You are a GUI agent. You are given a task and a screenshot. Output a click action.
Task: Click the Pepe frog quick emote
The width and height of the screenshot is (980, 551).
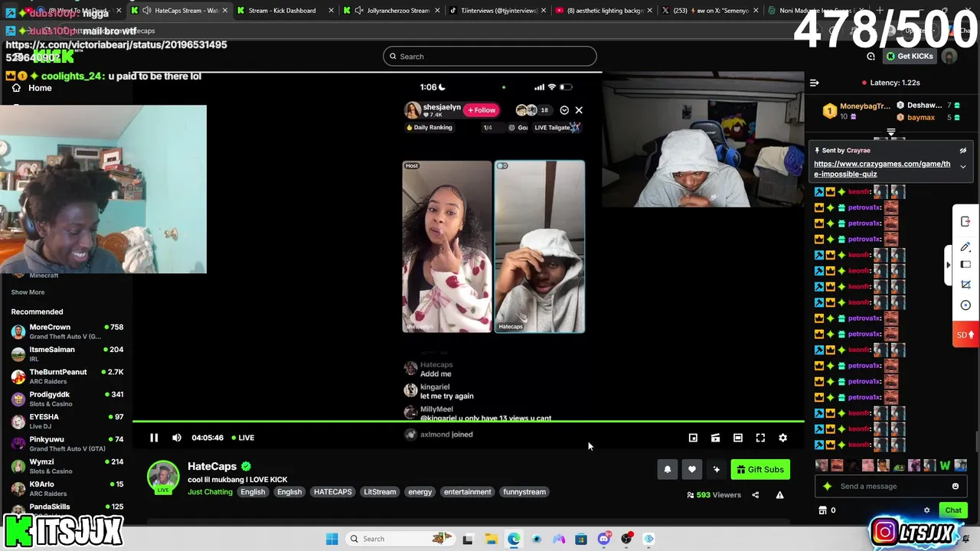899,465
